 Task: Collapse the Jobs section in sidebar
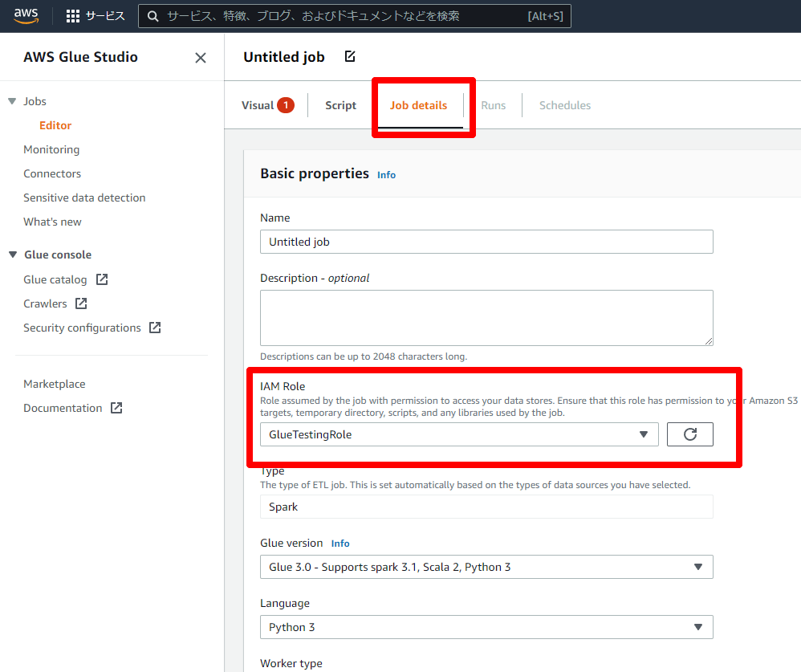(x=12, y=101)
